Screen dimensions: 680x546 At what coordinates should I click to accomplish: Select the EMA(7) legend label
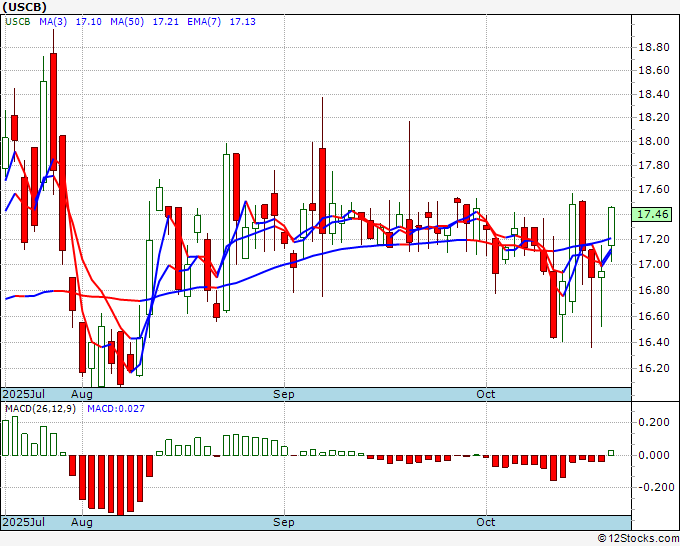tap(204, 22)
